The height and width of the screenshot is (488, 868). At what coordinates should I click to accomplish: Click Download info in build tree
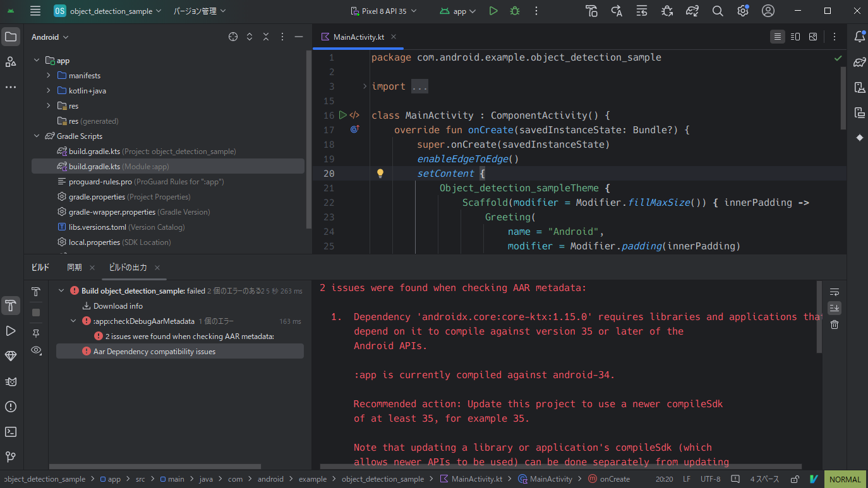tap(118, 306)
